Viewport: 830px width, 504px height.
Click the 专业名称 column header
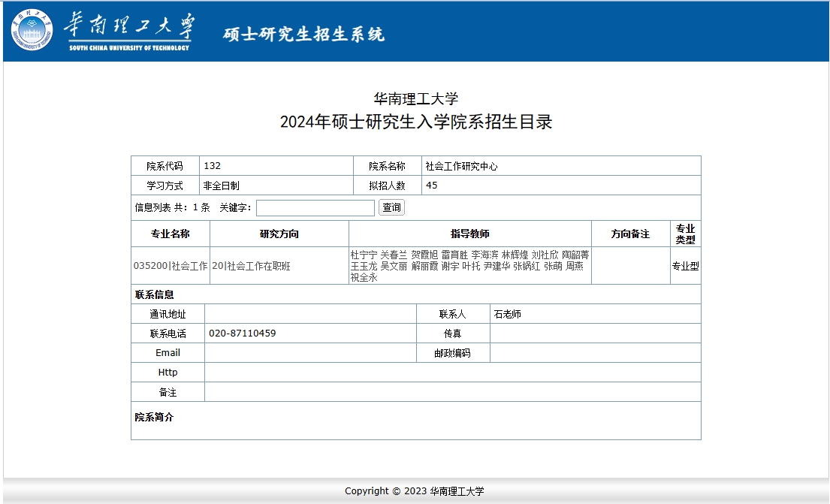tap(171, 234)
